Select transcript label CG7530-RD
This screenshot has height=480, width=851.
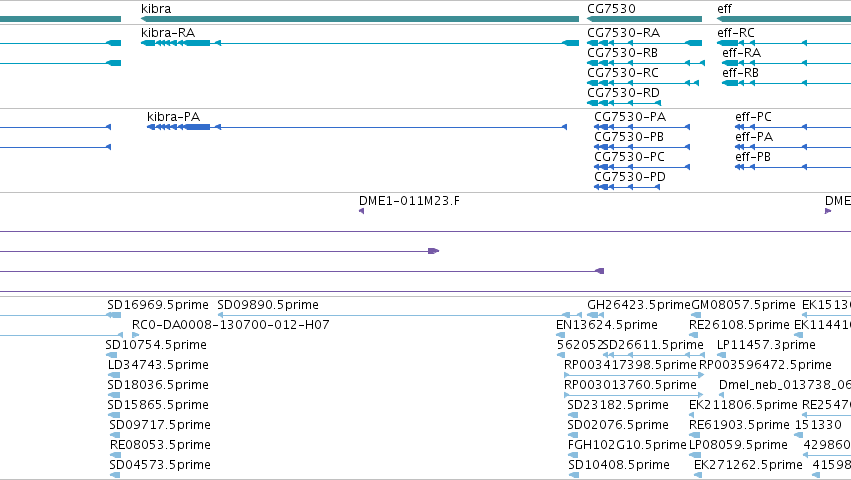click(624, 93)
